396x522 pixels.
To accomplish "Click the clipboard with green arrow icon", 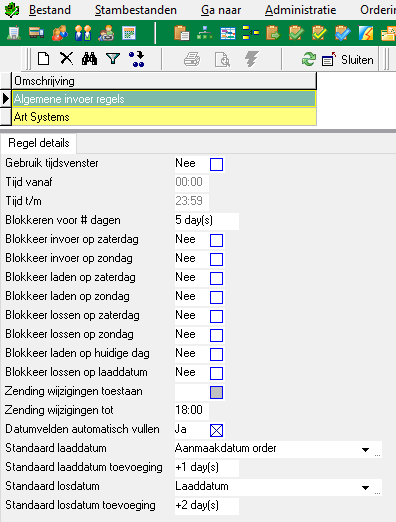I will point(273,33).
